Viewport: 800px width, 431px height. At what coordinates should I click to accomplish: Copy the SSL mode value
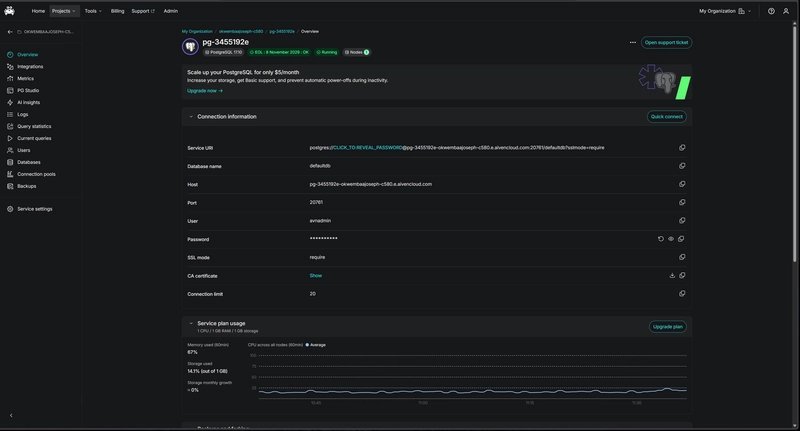click(682, 257)
